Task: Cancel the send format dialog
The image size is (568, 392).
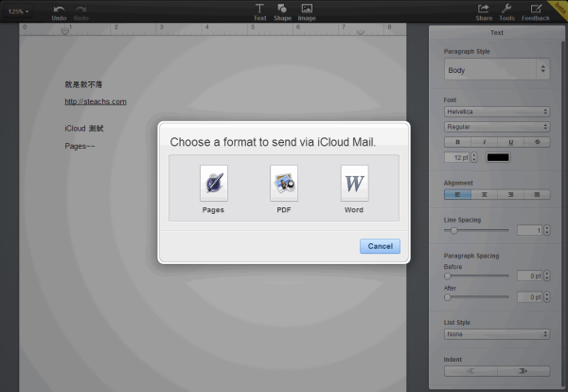Action: (x=380, y=246)
